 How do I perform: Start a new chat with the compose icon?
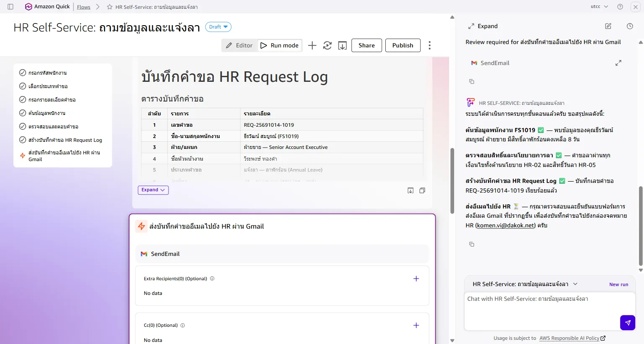(608, 26)
